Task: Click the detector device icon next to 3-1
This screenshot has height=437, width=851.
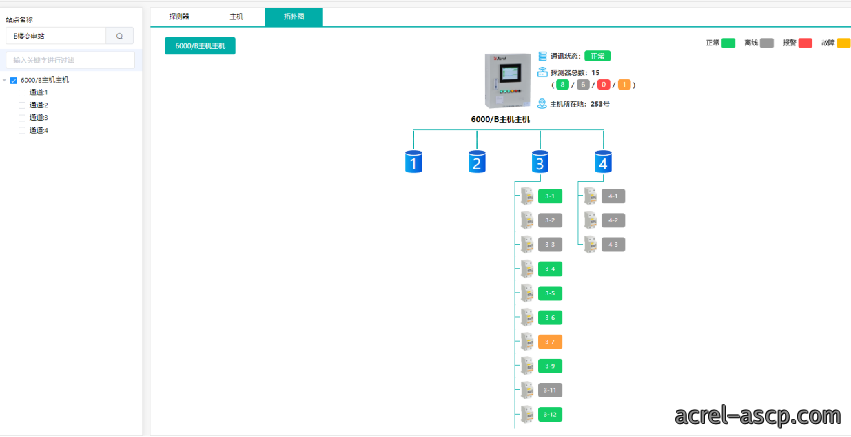Action: 527,196
